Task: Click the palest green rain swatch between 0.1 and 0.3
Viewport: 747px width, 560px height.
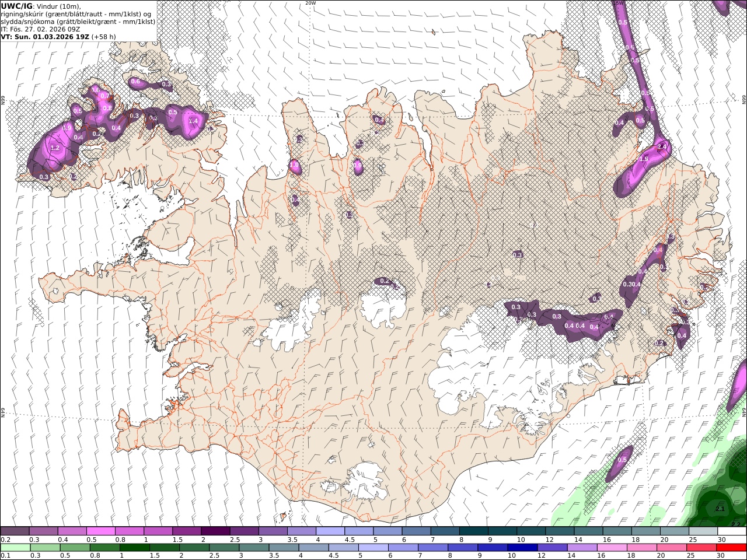Action: point(15,548)
